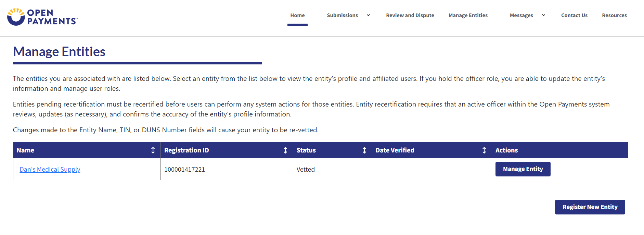Sort by Registration ID arrows icon
Screen dimensions: 644x235
pos(285,150)
